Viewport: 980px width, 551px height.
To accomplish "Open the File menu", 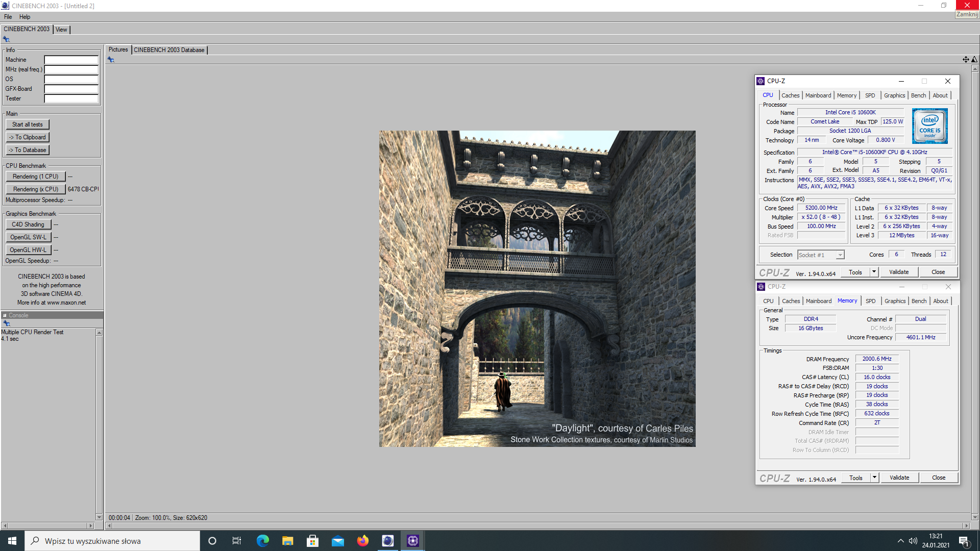I will pos(8,17).
